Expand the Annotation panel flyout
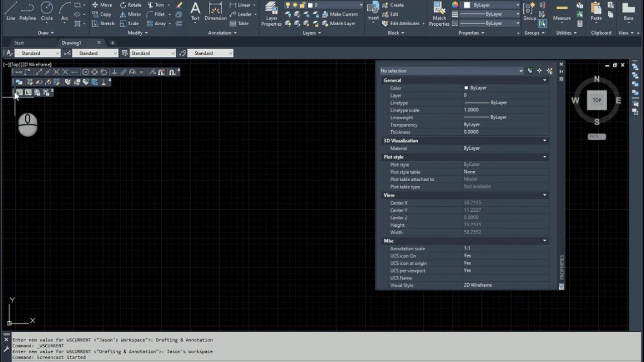 223,33
